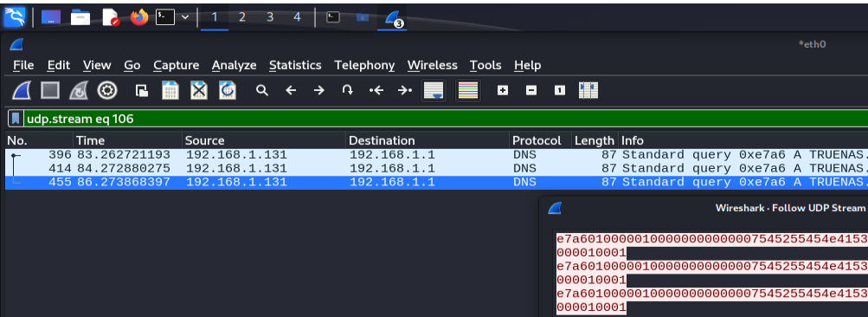
Task: Sort by the Protocol column header
Action: [540, 141]
